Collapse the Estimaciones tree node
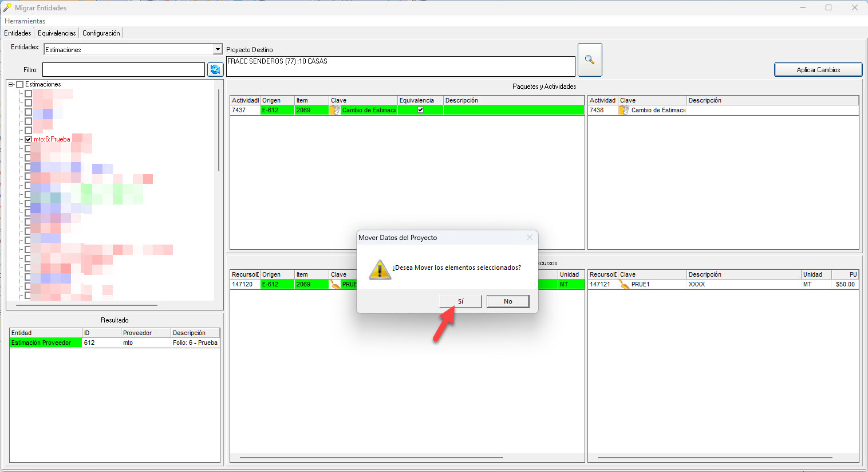 [x=11, y=84]
